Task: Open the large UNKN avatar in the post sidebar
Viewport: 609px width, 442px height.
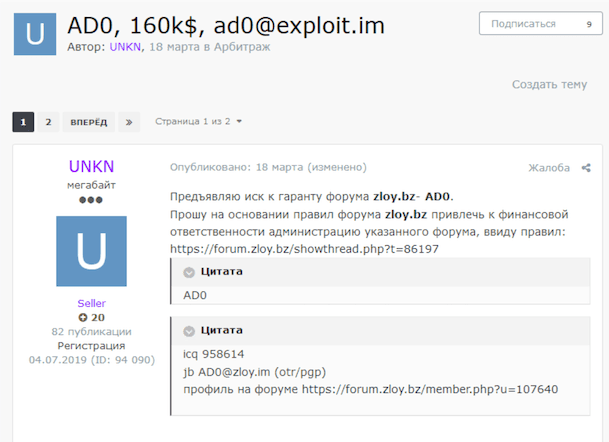Action: pos(91,251)
